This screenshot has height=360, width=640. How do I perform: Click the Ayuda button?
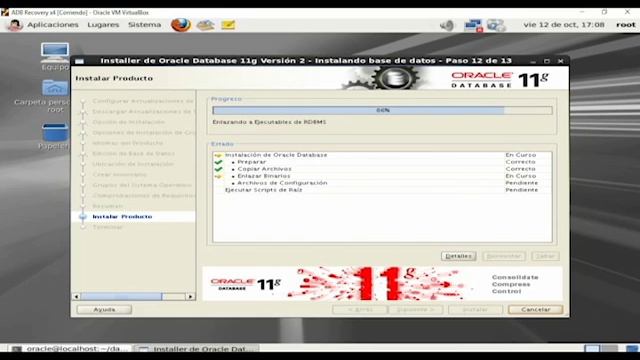pos(104,310)
